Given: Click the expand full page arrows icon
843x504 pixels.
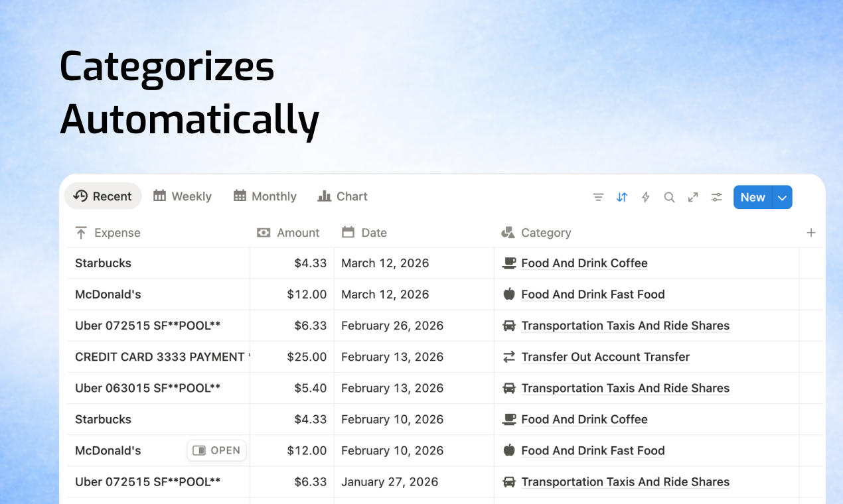Looking at the screenshot, I should (693, 197).
